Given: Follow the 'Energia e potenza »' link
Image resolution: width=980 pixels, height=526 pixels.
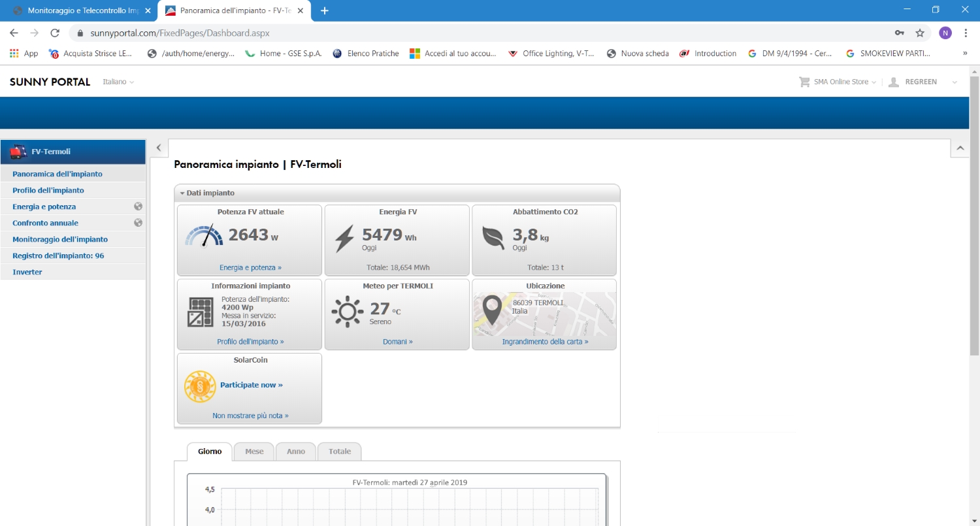Looking at the screenshot, I should coord(250,267).
